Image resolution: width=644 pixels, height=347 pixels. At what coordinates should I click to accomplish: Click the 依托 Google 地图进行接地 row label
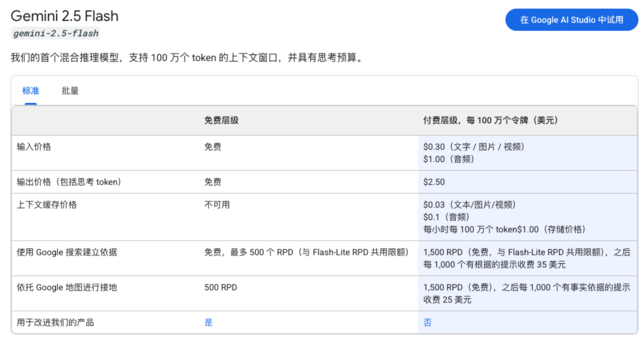[x=67, y=287]
